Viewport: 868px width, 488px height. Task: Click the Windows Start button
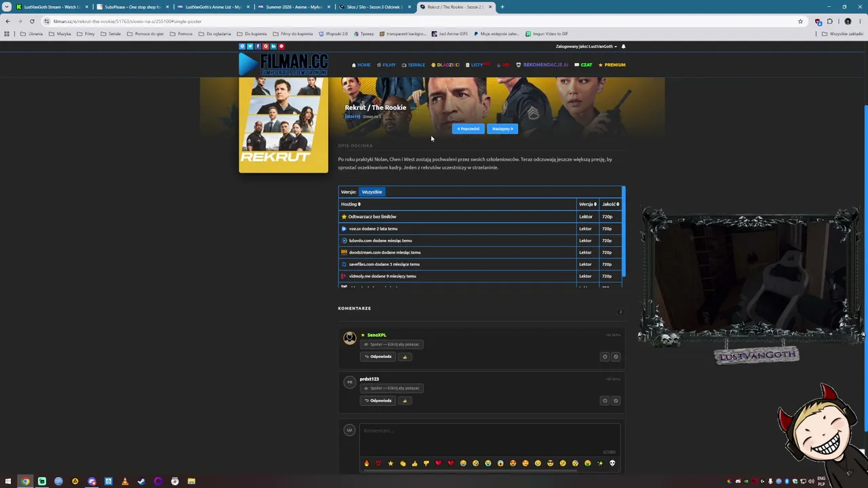(x=8, y=481)
